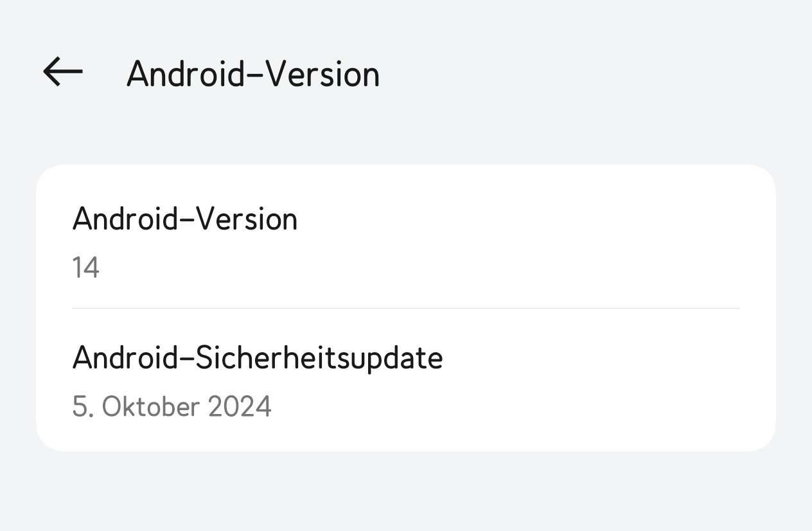
Task: Click the word Version in first row label
Action: tap(246, 219)
